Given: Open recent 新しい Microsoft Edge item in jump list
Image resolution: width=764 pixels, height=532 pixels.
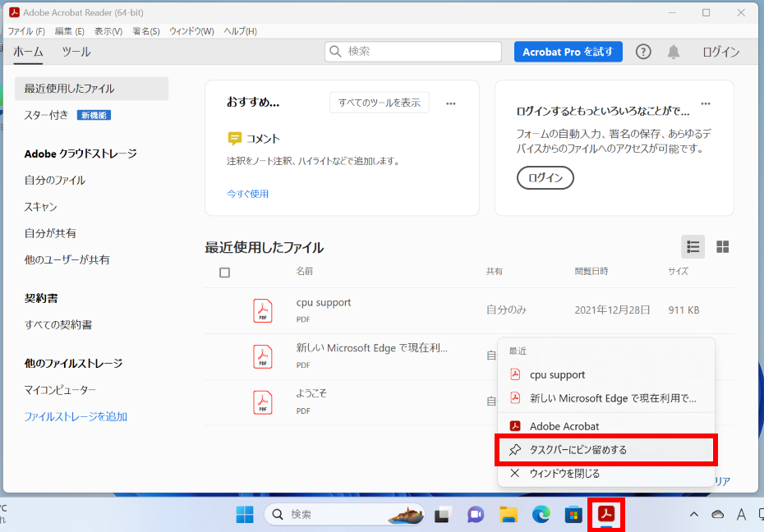Looking at the screenshot, I should [605, 398].
